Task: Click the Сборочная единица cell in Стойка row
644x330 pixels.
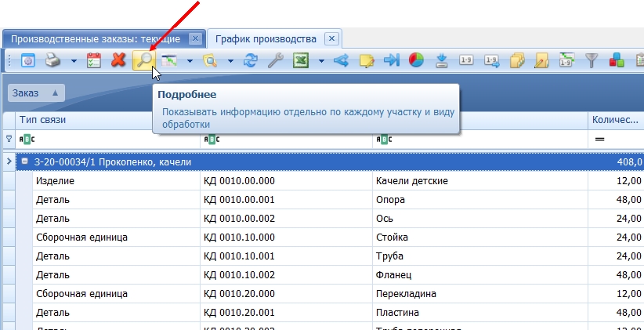Action: [x=116, y=238]
